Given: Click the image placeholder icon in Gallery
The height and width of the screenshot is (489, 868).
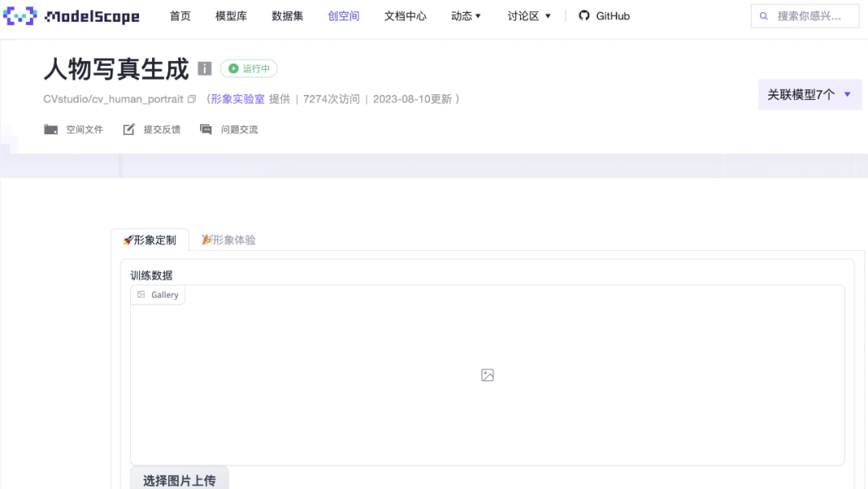Looking at the screenshot, I should tap(487, 374).
